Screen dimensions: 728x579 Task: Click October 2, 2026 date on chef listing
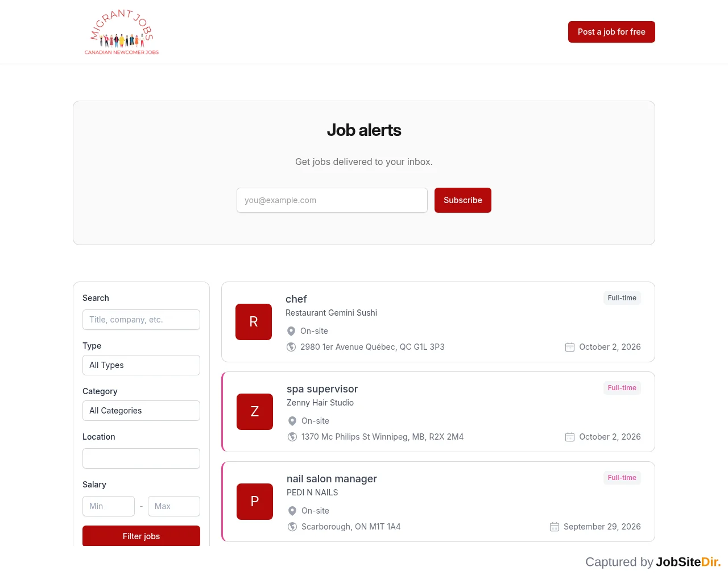click(x=610, y=347)
